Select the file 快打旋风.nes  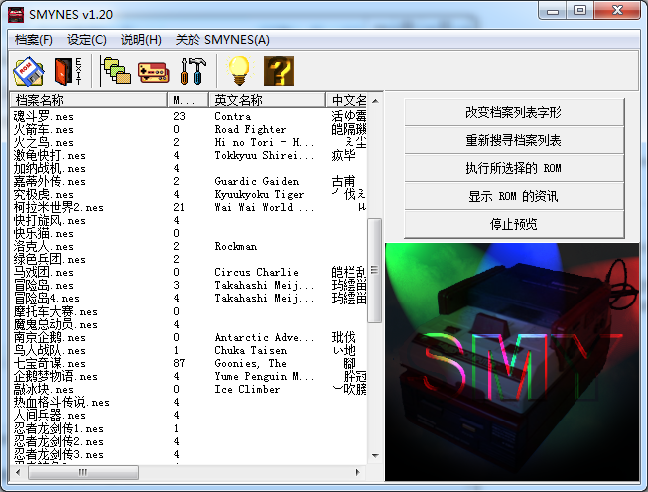pos(50,221)
